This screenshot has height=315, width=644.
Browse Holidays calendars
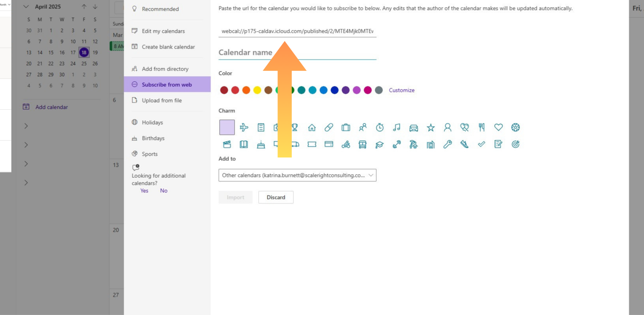[167, 122]
